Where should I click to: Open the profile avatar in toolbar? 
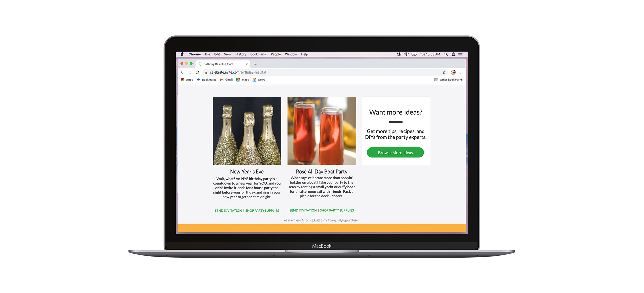pos(453,72)
